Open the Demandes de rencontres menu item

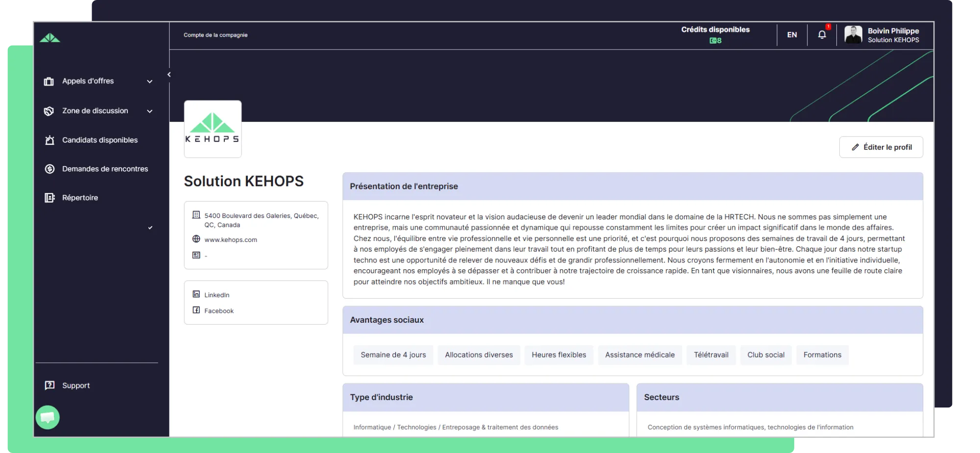tap(105, 169)
